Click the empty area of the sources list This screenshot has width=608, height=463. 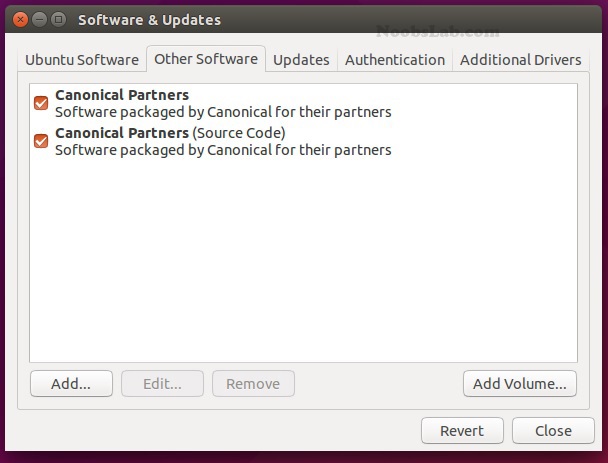tap(303, 260)
